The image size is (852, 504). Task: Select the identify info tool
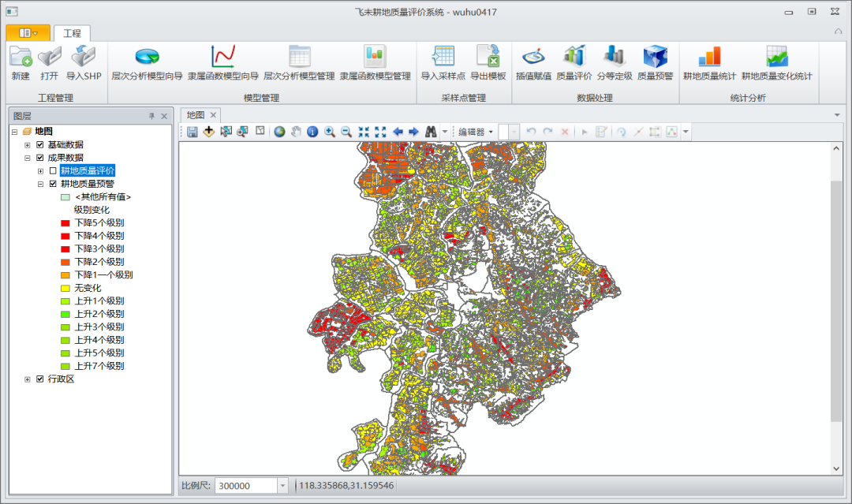[x=312, y=132]
